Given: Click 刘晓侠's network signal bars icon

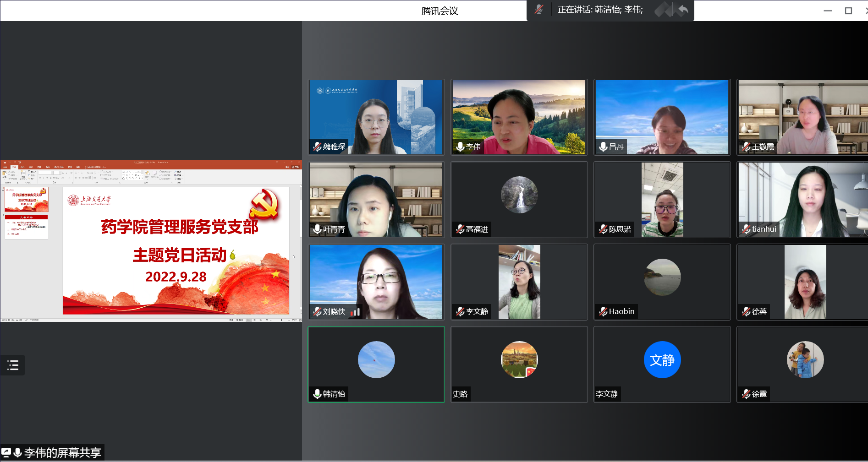Looking at the screenshot, I should 355,312.
